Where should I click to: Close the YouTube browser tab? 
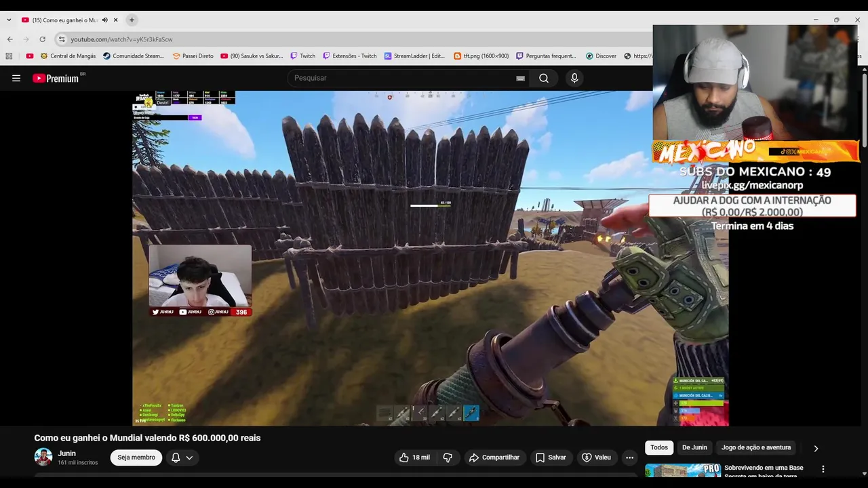[116, 20]
